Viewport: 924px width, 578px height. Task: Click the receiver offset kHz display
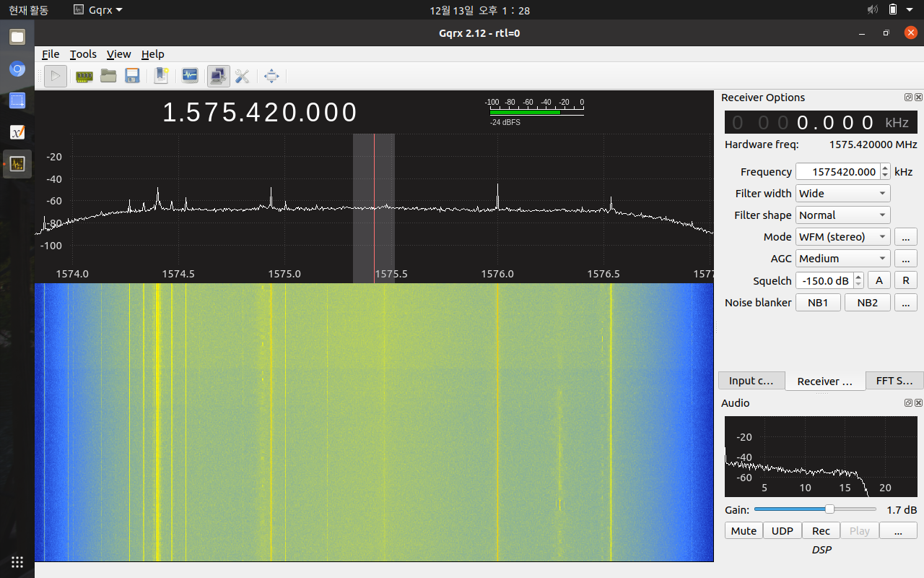[821, 122]
